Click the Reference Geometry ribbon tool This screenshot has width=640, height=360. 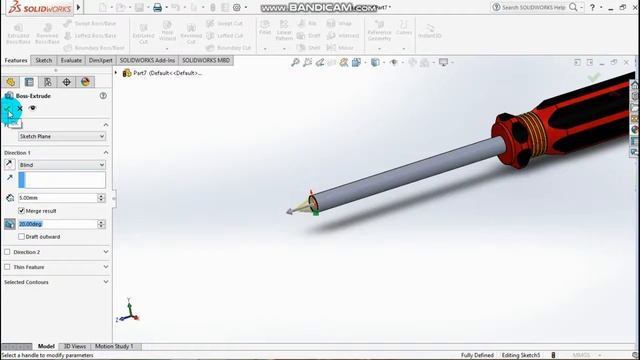379,31
